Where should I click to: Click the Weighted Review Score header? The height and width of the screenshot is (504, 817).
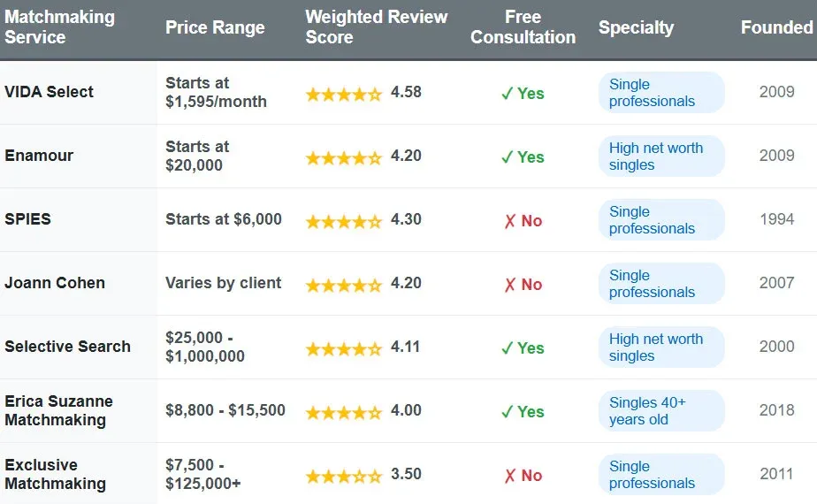[x=376, y=27]
